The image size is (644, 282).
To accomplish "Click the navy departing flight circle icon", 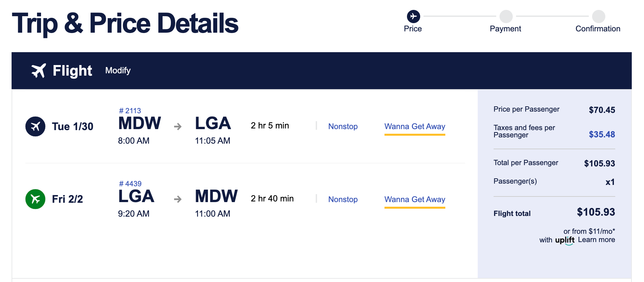I will [x=35, y=126].
